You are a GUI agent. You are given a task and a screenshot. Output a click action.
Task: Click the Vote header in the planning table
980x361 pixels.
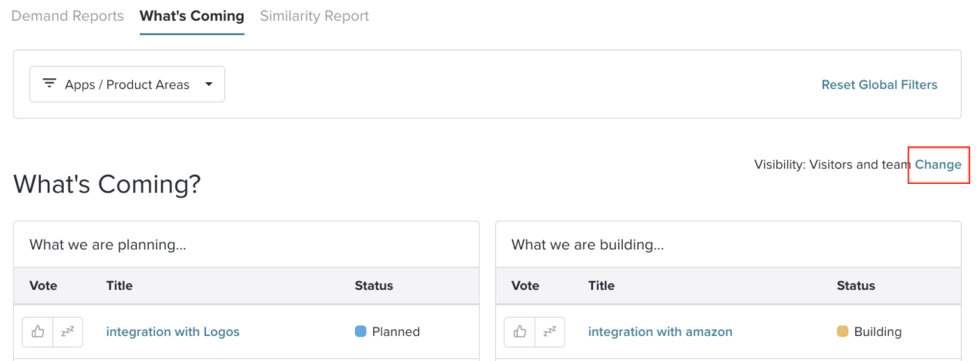[43, 286]
